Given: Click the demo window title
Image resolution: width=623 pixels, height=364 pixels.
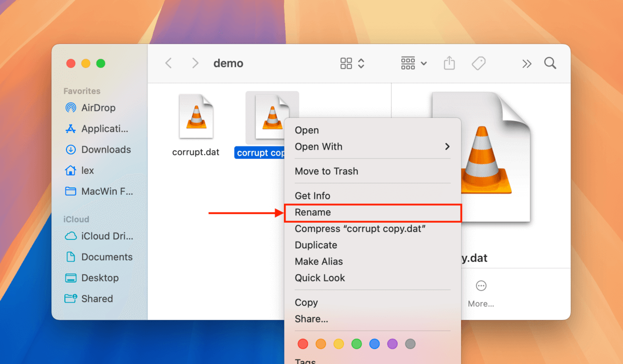Looking at the screenshot, I should click(x=228, y=63).
